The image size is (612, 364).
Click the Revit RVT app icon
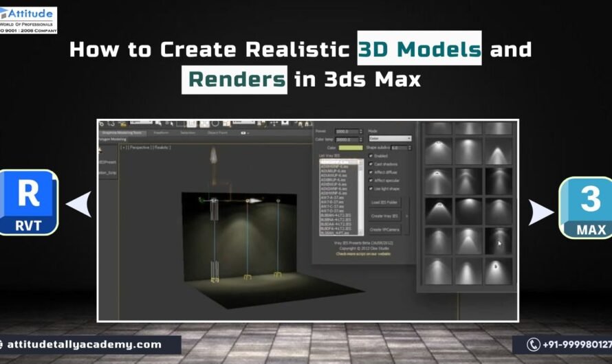(28, 203)
